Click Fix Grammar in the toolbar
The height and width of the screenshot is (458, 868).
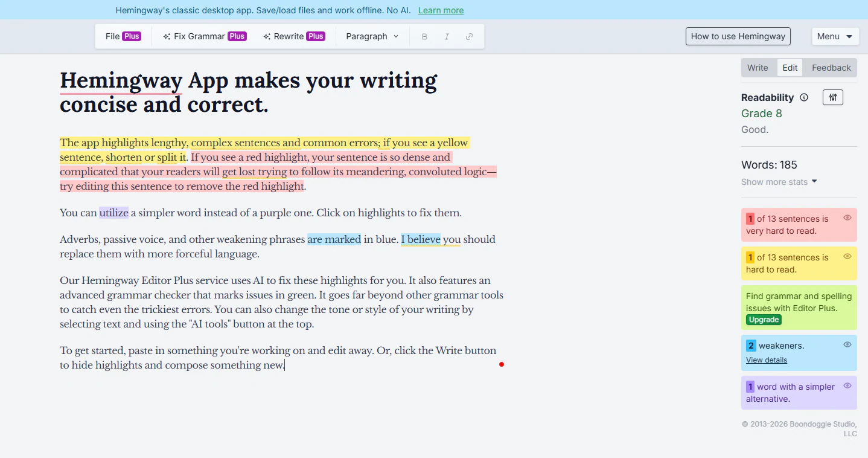tap(204, 36)
